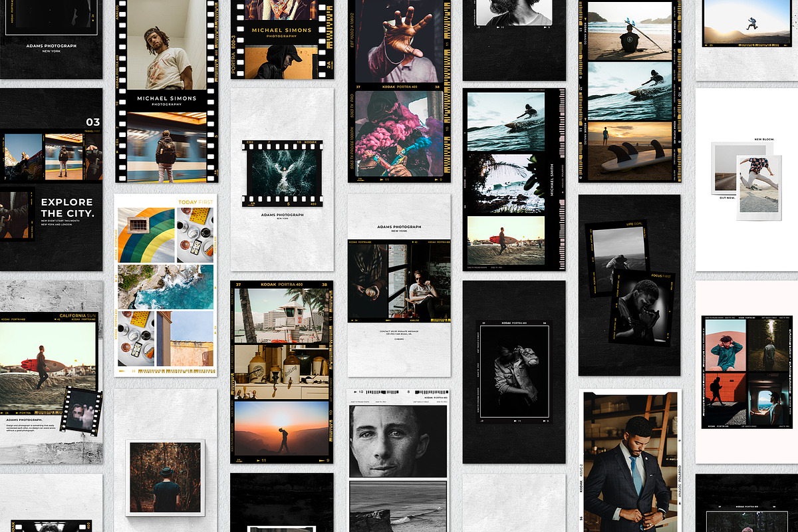Open the surfer sitting on beach photo

pos(630,31)
